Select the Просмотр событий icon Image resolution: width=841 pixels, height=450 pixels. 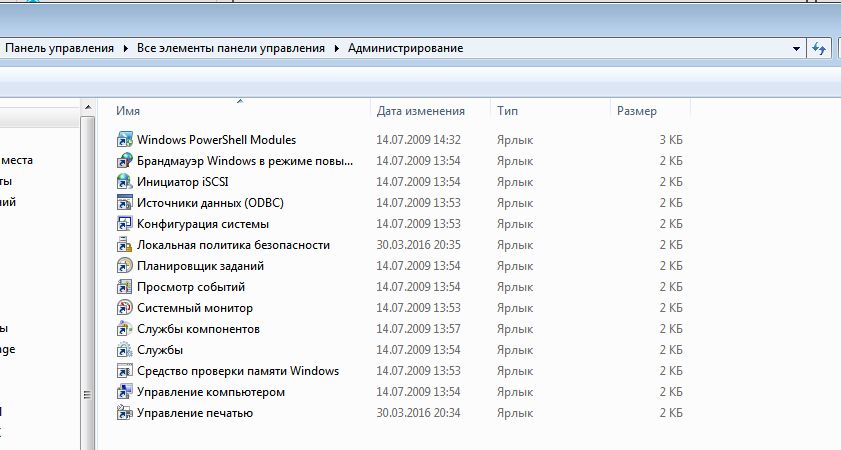click(124, 287)
